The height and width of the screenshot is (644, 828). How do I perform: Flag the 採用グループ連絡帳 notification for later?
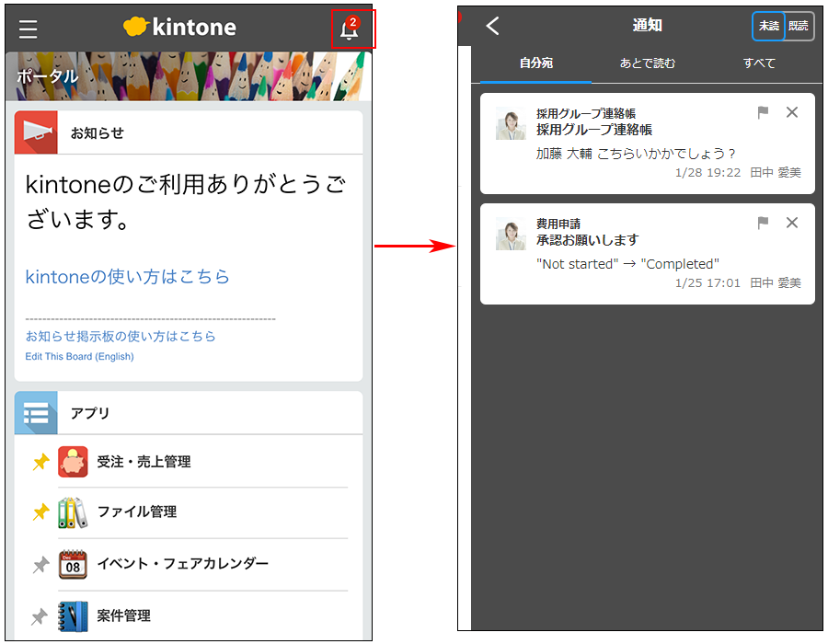point(763,112)
